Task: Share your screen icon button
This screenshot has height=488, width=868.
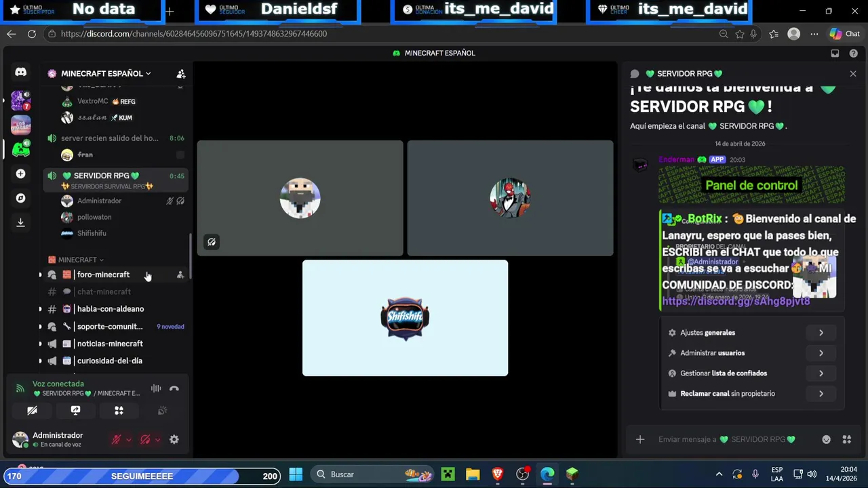Action: 75,411
